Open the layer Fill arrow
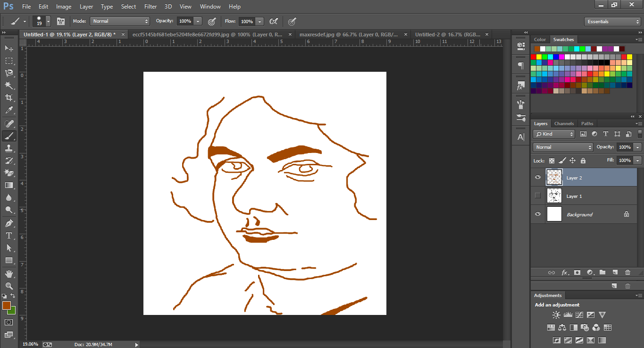 638,161
